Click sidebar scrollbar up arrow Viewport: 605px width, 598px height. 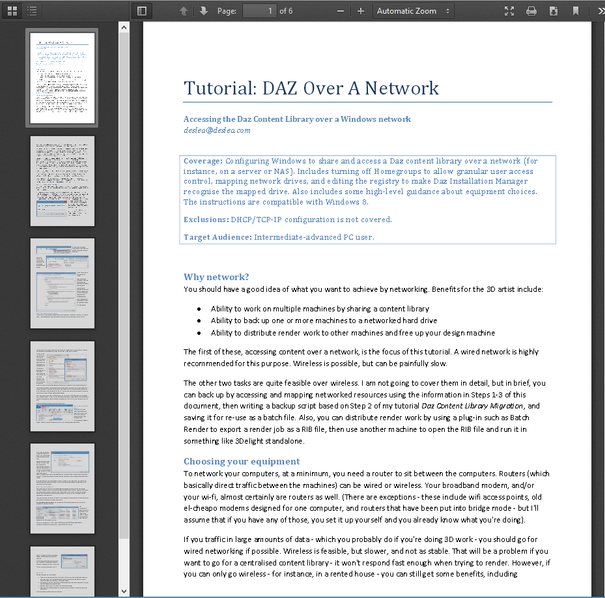[124, 27]
